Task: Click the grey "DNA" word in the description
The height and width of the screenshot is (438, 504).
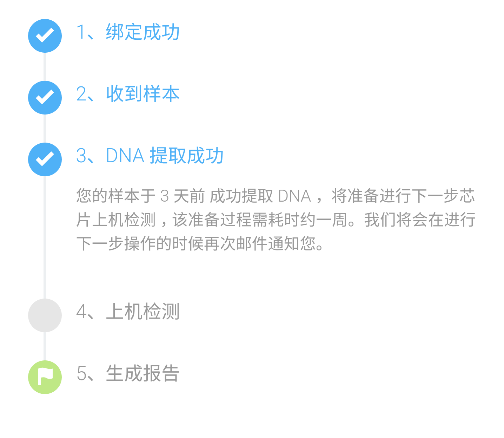Action: click(294, 196)
